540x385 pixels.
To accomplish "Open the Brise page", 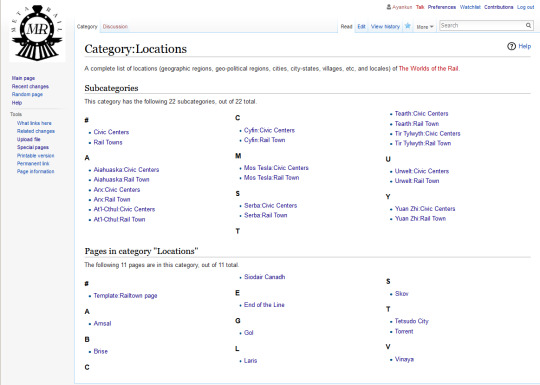I will coord(101,352).
